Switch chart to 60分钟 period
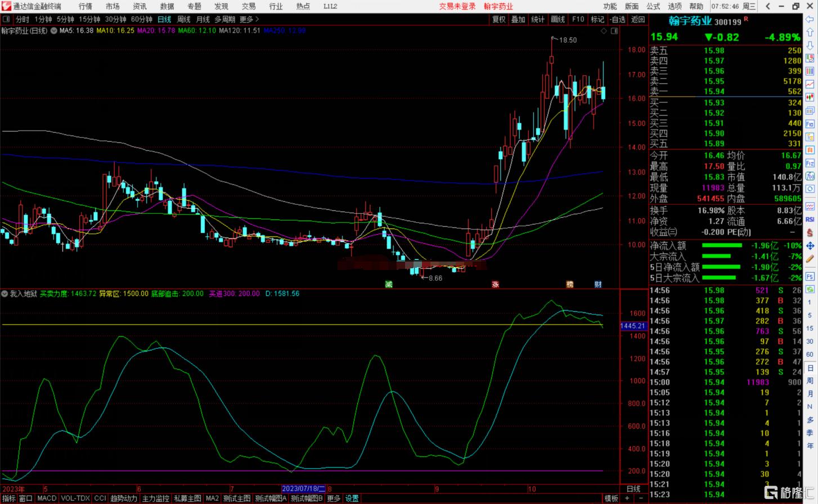This screenshot has height=504, width=818. (x=142, y=19)
